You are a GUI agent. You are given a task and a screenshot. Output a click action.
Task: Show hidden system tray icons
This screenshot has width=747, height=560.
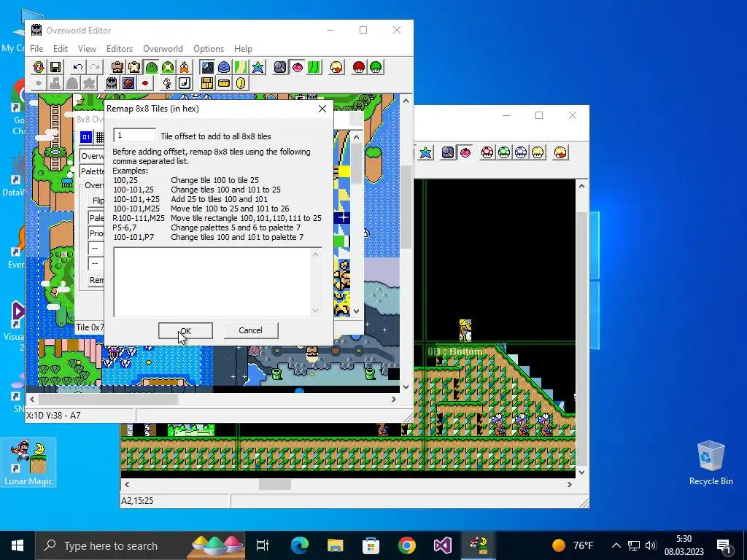click(616, 545)
